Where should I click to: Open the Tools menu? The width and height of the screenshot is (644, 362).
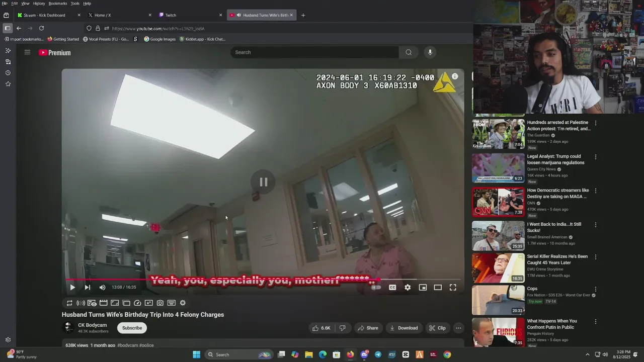[x=75, y=4]
